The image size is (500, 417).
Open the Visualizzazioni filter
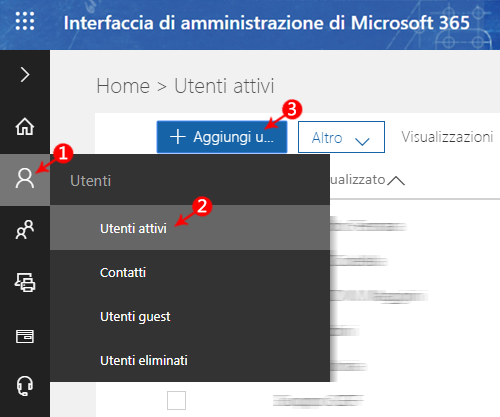tap(447, 137)
